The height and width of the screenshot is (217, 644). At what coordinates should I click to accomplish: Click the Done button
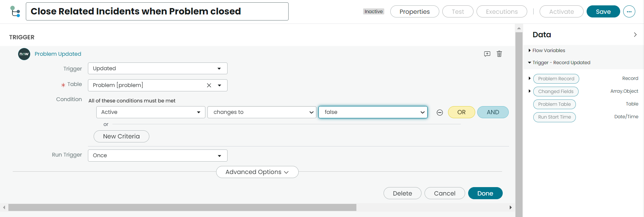coord(485,193)
